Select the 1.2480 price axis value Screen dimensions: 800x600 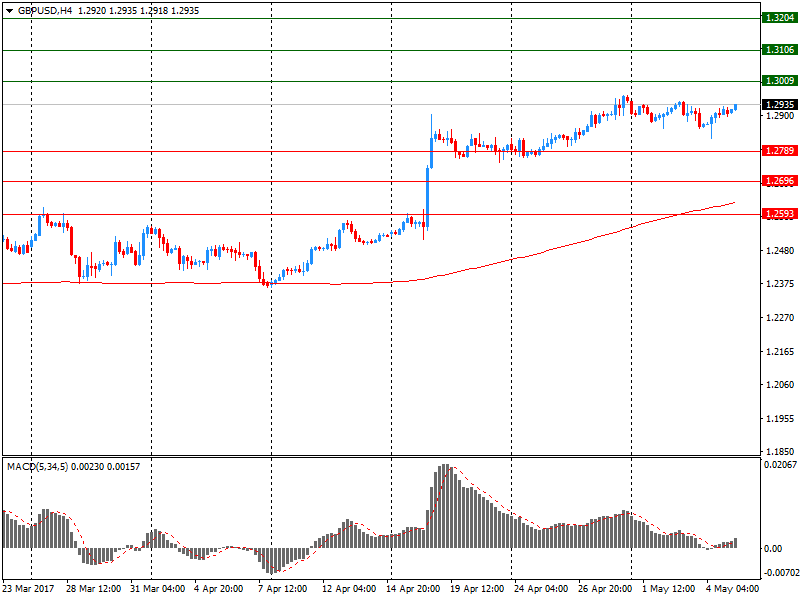(780, 251)
